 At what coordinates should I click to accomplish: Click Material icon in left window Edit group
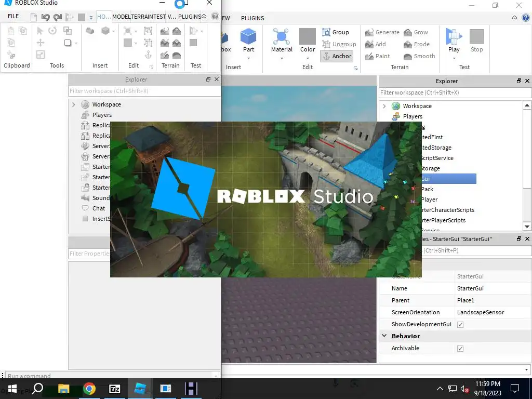[128, 31]
